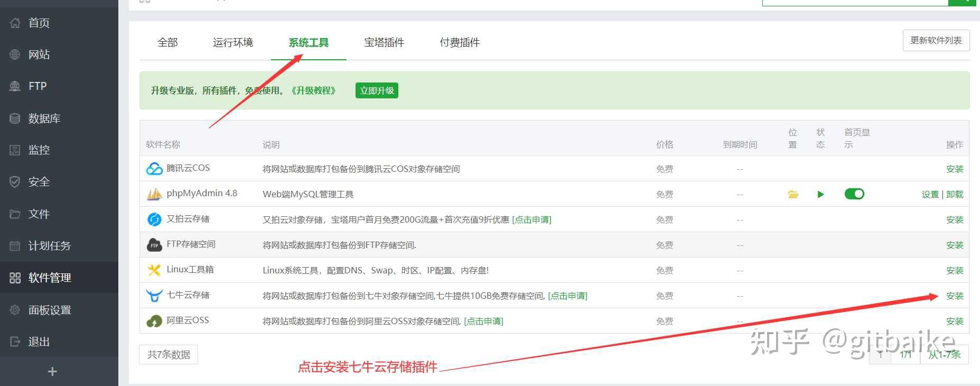Image resolution: width=980 pixels, height=386 pixels.
Task: Switch to the 全部 tab
Action: (167, 42)
